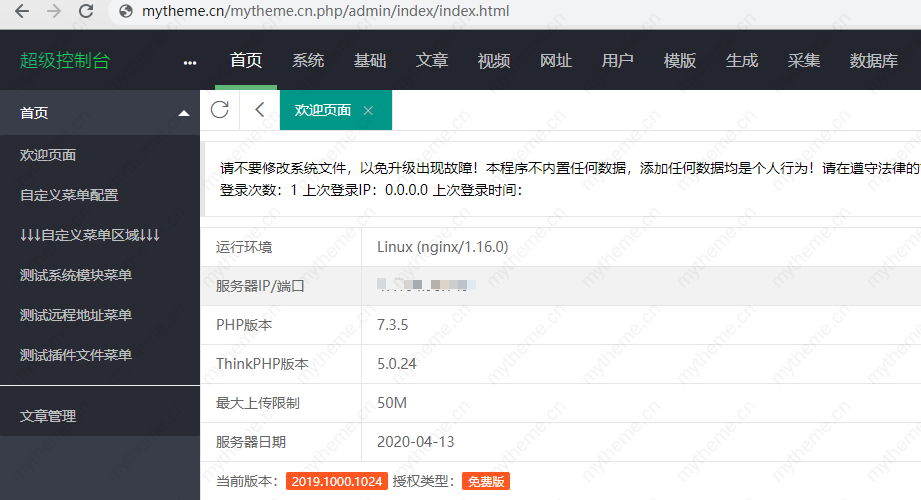Refresh the current tab content icon
Screen dimensions: 921x500
click(220, 110)
